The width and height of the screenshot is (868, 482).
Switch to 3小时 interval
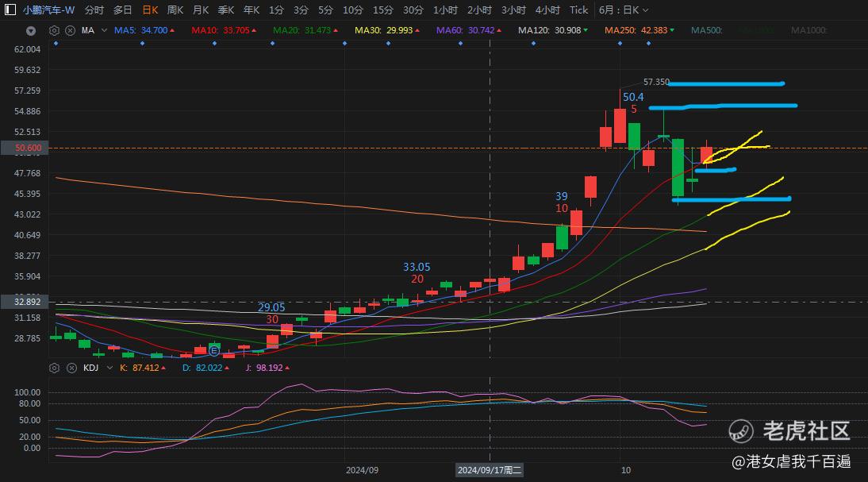pos(513,10)
